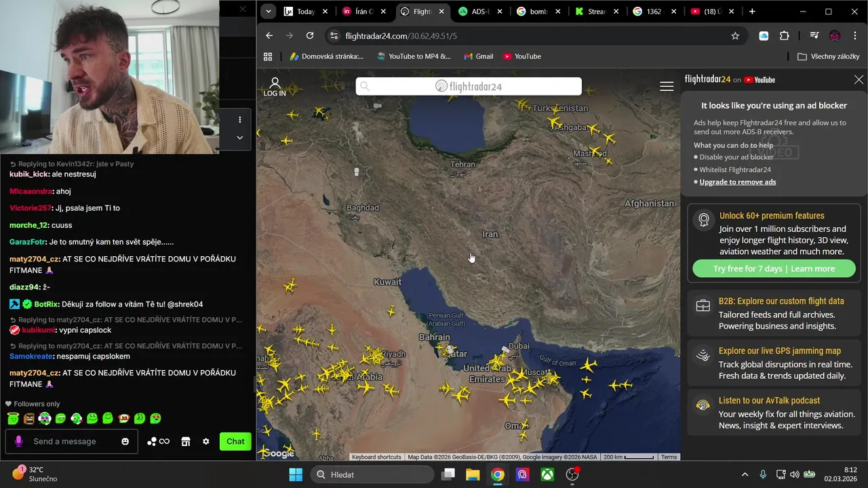Open the Gmail bookmark
The height and width of the screenshot is (488, 868).
tap(478, 56)
